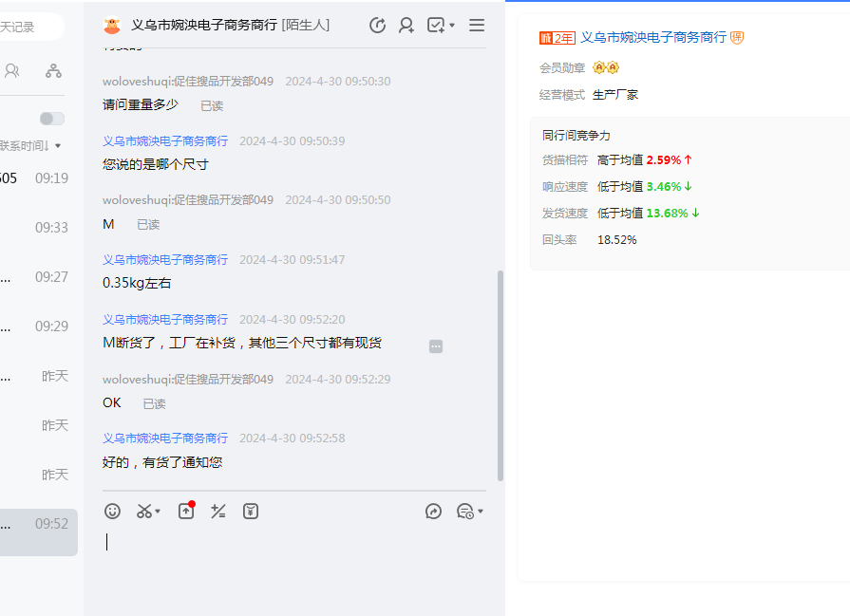Image resolution: width=850 pixels, height=616 pixels.
Task: Open the 义乌市婉泱电子商务商行 shop link in right panel
Action: click(x=652, y=37)
